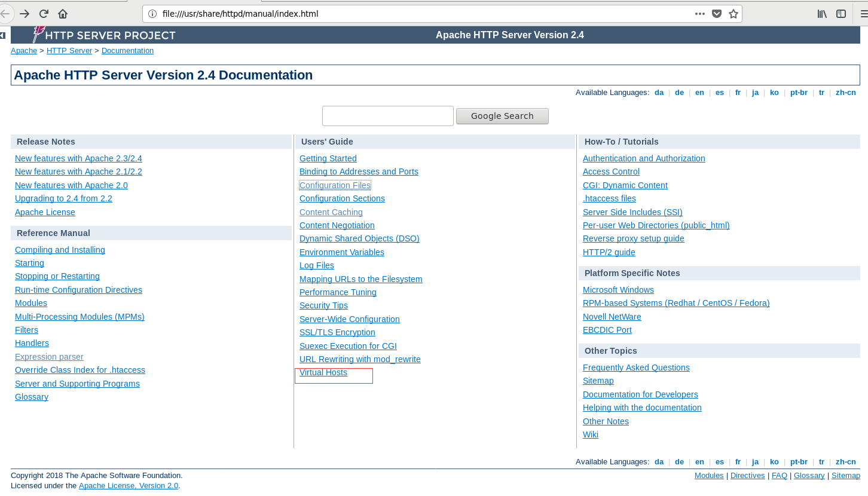
Task: Open Compiling and Installing link
Action: click(60, 250)
